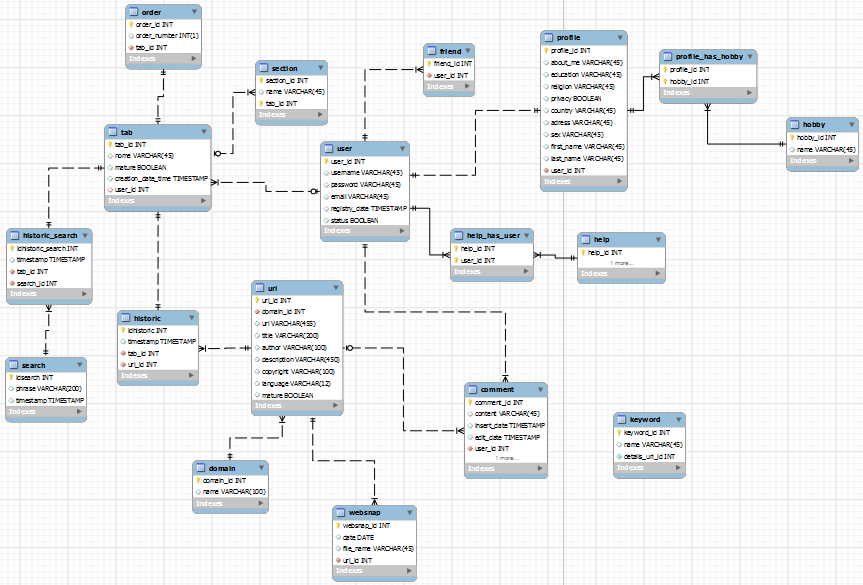Show hidden columns via '1 more...' in help table

(x=621, y=263)
